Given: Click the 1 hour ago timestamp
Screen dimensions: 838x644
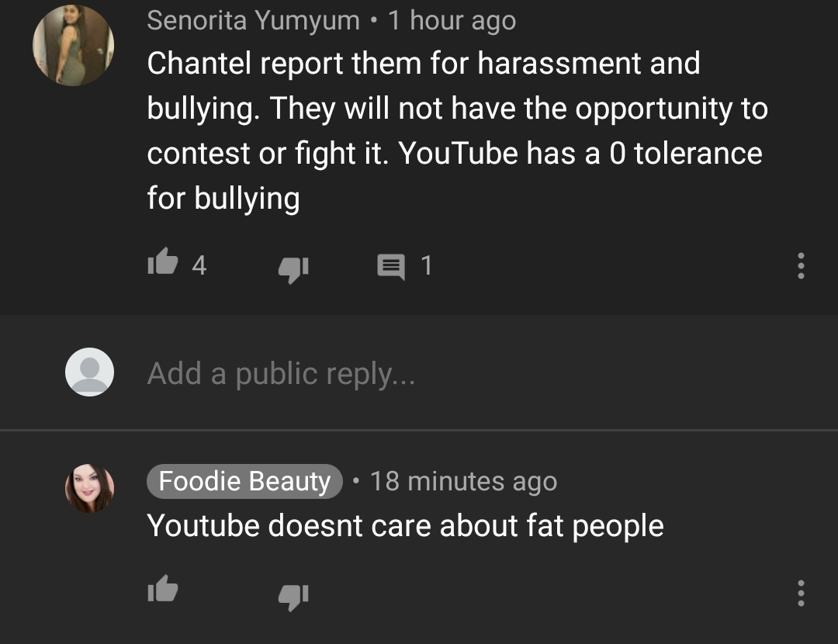Looking at the screenshot, I should 452,21.
